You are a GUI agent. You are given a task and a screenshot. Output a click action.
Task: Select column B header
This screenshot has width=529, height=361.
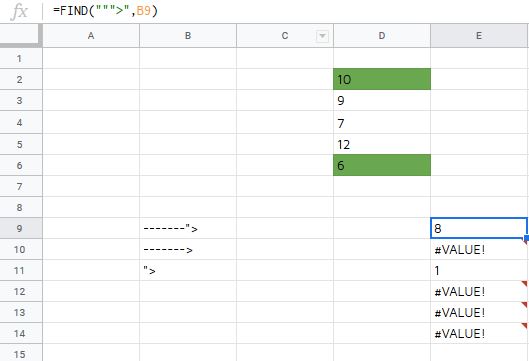188,36
